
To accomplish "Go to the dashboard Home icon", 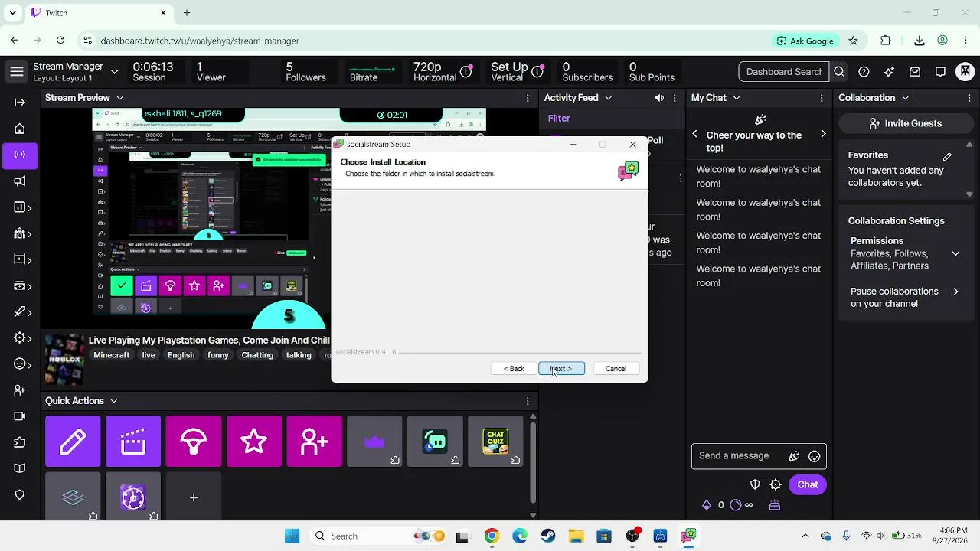I will click(20, 129).
